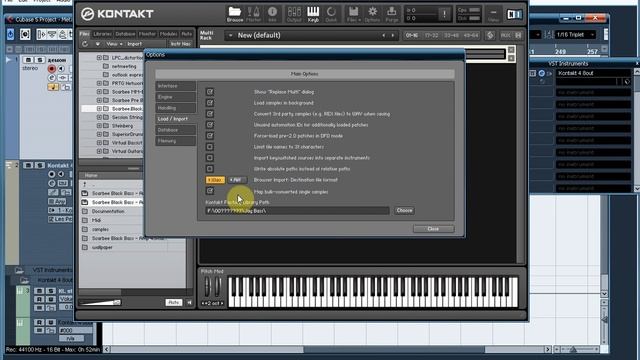
Task: Click the View minimize icon in Kontakt
Action: pos(493,14)
